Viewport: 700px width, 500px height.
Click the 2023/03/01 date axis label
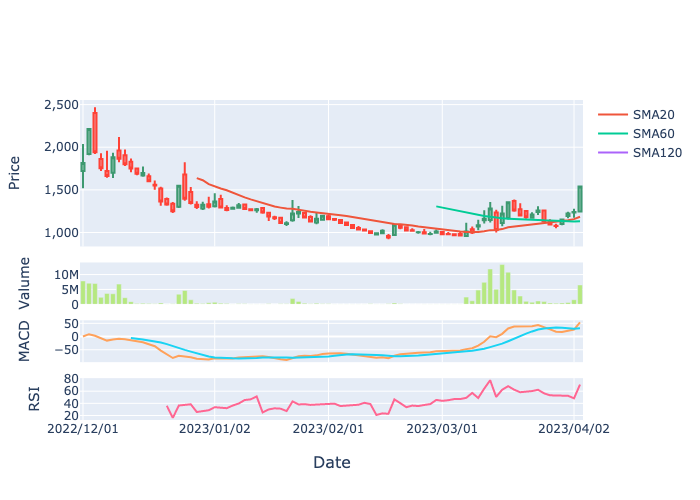click(x=442, y=429)
